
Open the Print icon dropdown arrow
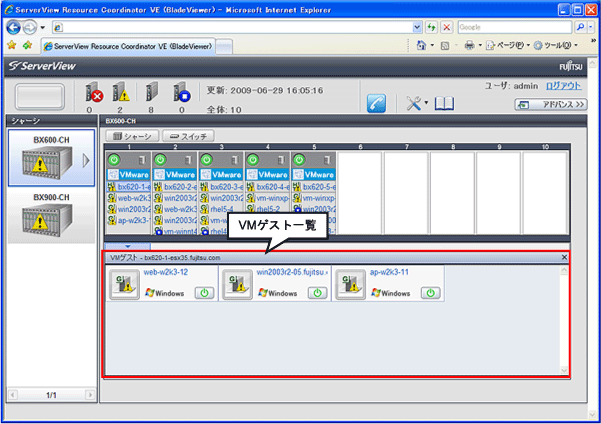click(480, 46)
